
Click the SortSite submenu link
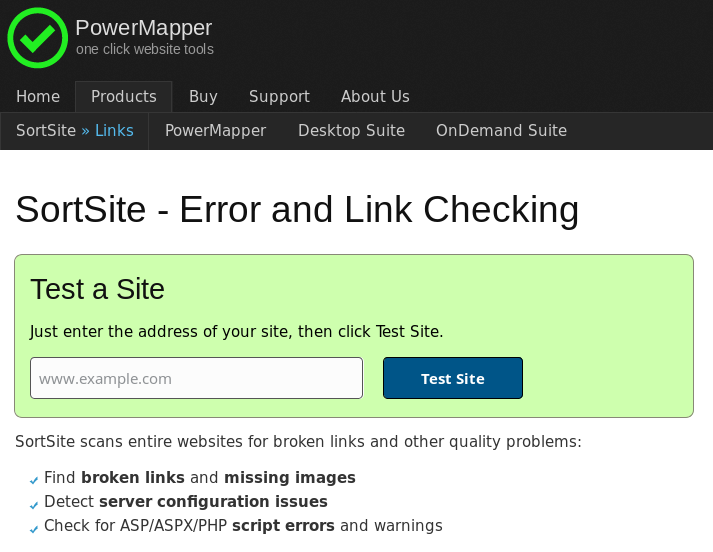pyautogui.click(x=46, y=130)
